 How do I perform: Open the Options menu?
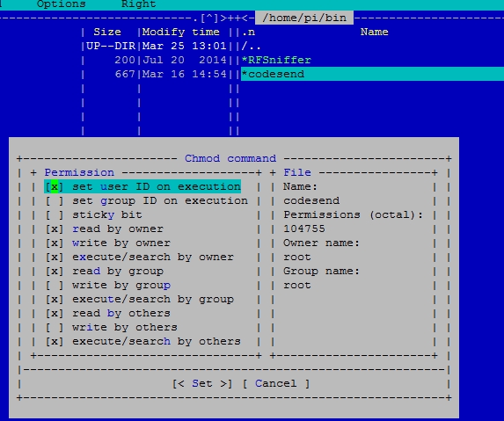[61, 4]
